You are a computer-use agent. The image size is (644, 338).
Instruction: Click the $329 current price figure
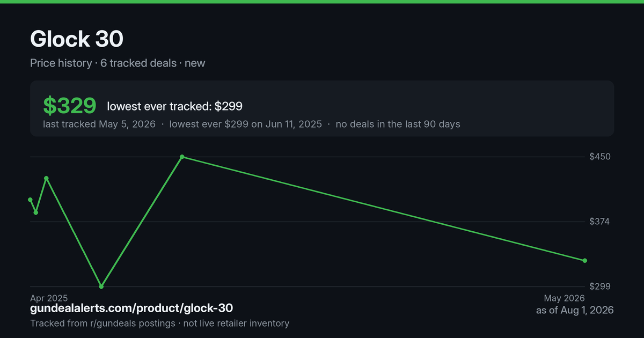[70, 106]
